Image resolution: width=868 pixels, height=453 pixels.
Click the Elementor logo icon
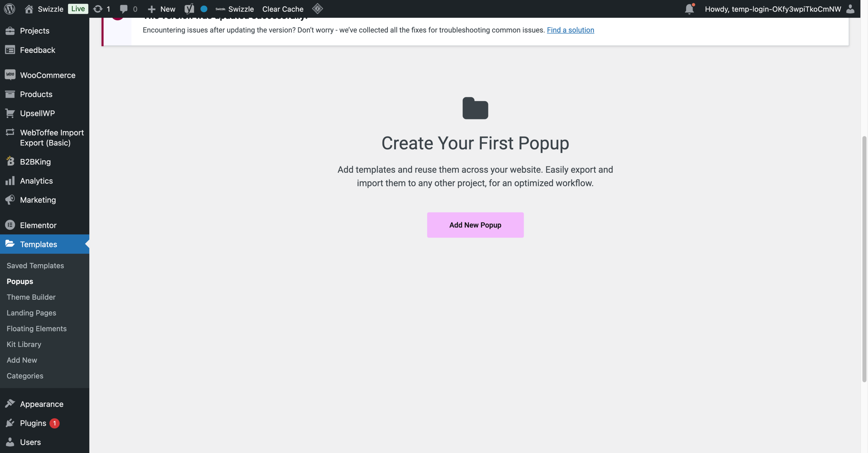(x=10, y=225)
